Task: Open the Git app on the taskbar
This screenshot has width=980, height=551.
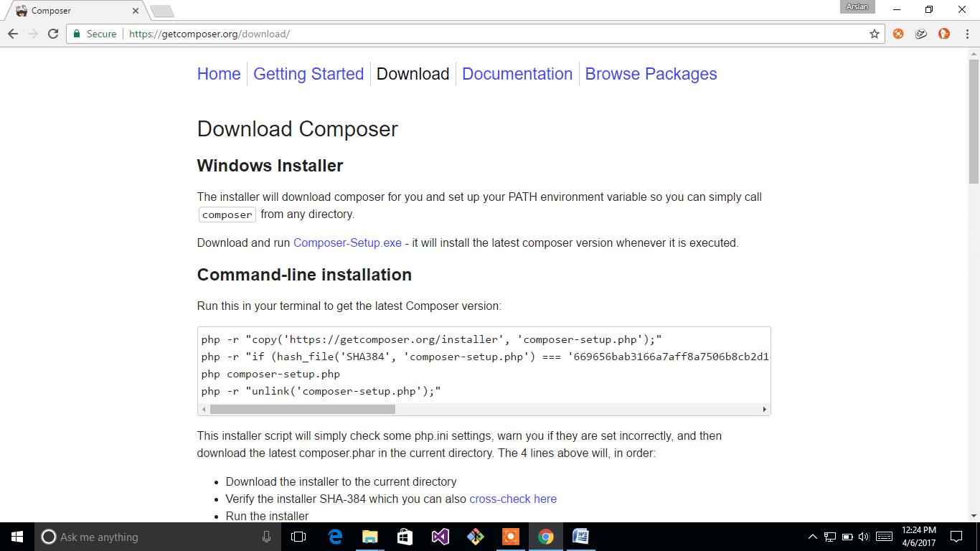Action: point(476,537)
